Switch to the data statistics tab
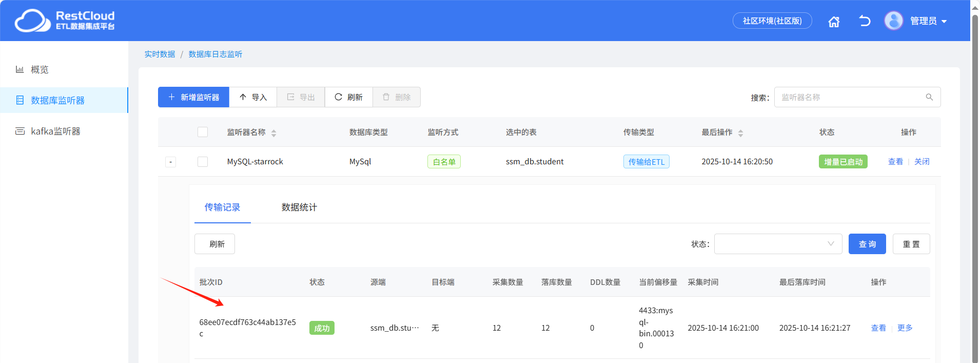Screen dimensions: 980x363 click(299, 207)
